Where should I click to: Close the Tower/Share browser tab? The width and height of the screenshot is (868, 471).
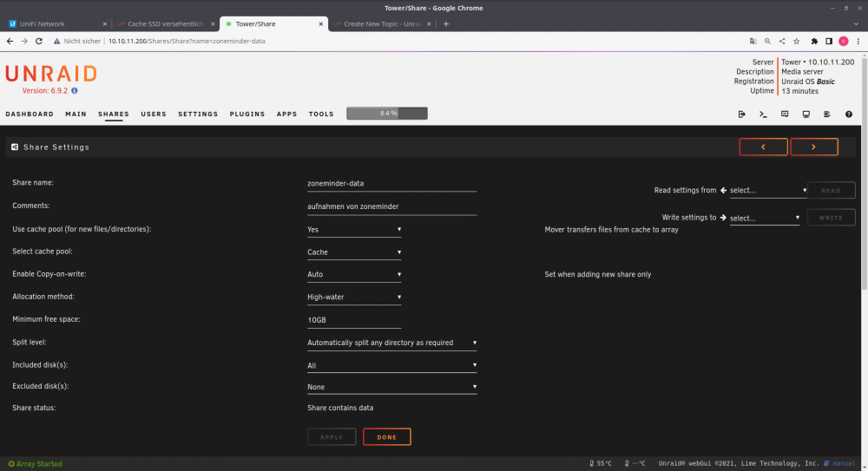coord(320,23)
